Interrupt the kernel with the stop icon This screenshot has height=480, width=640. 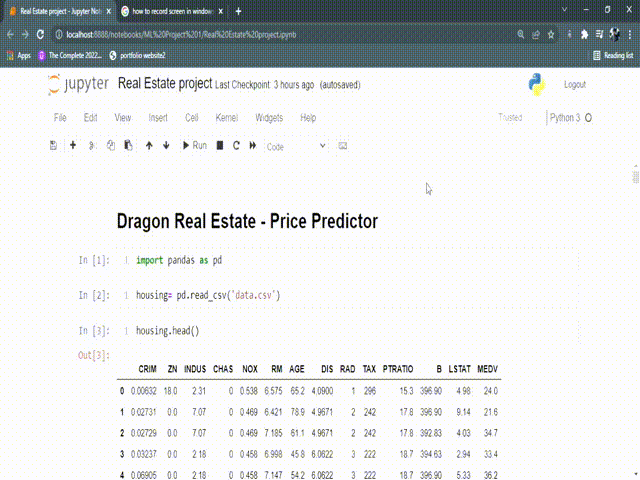coord(220,146)
